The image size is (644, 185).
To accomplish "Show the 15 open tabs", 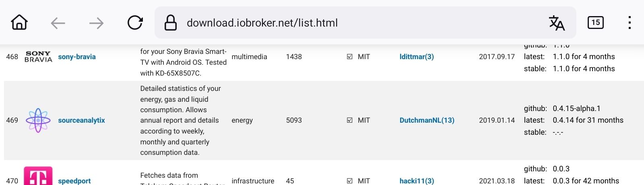I will point(595,23).
